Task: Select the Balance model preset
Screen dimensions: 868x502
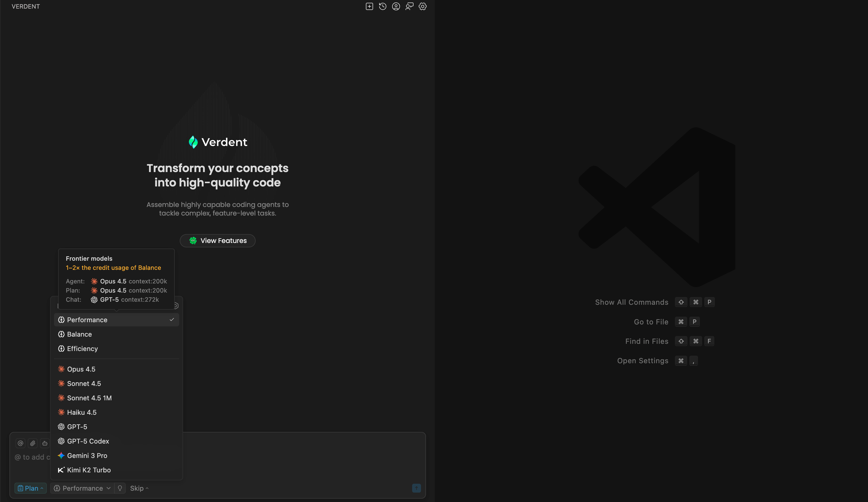Action: [x=79, y=334]
